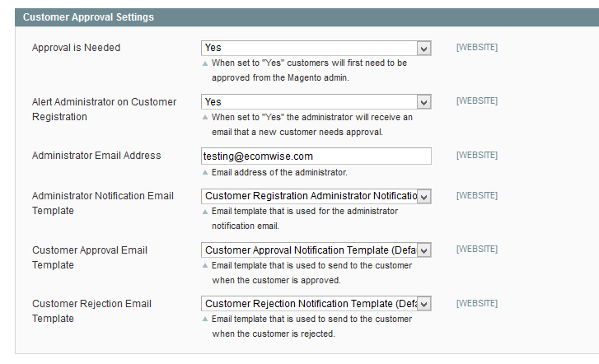Expand the Alert Administrator on Customer Registration dropdown
The width and height of the screenshot is (599, 364).
(x=316, y=101)
